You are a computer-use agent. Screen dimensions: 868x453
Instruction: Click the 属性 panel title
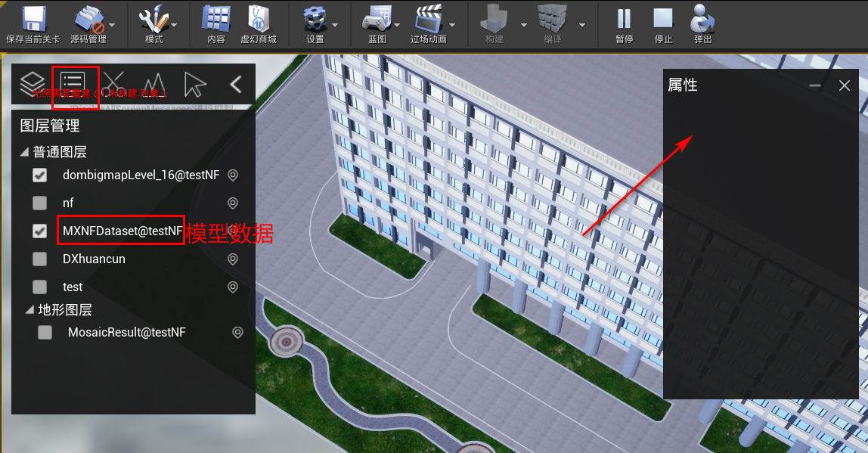click(683, 85)
